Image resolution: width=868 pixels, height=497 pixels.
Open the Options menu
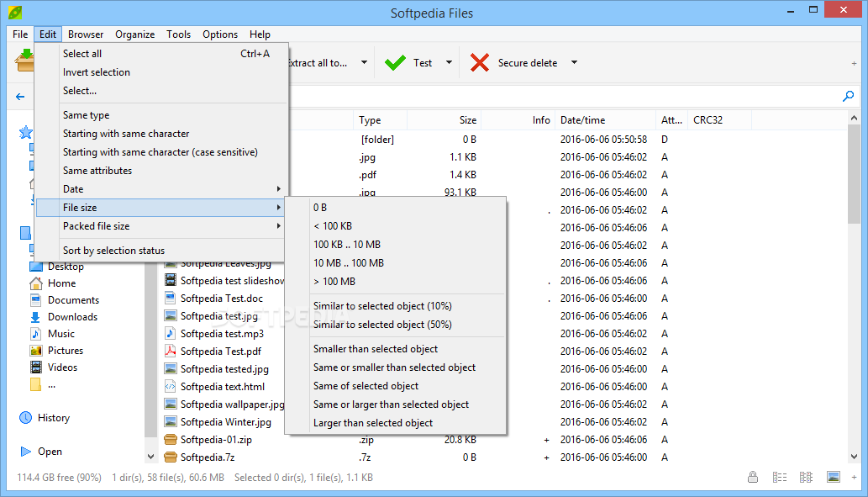pos(220,34)
